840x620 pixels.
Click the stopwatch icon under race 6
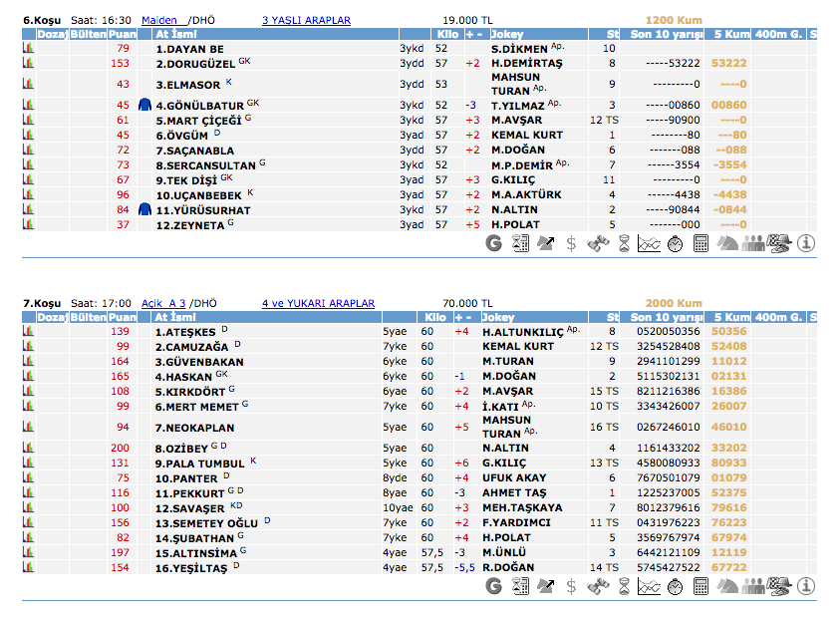[675, 242]
